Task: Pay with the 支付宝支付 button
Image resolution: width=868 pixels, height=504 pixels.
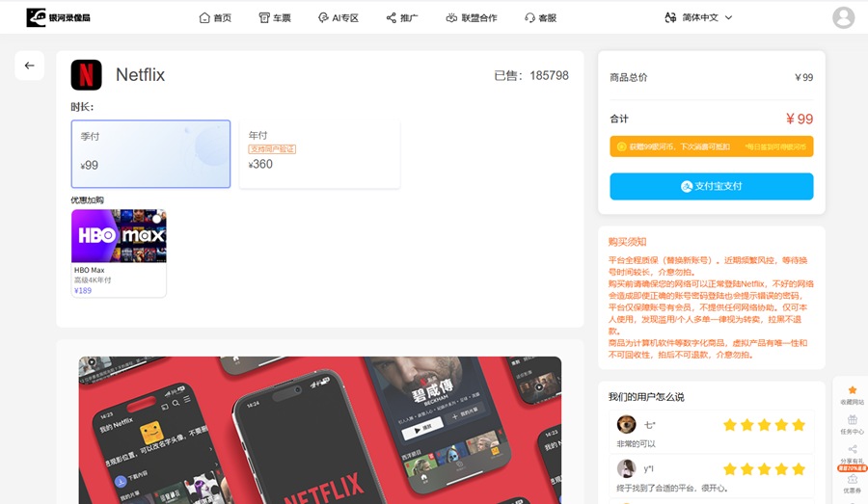Action: (x=711, y=186)
